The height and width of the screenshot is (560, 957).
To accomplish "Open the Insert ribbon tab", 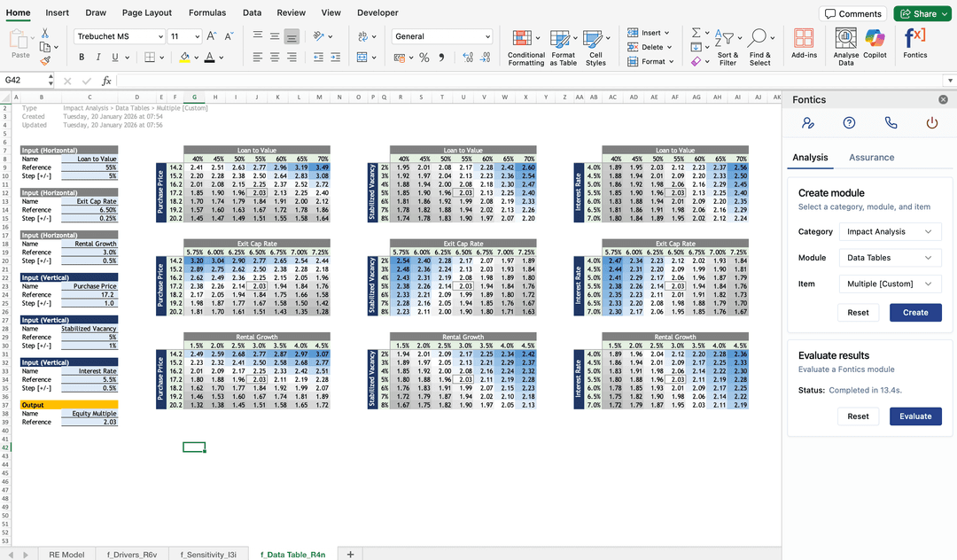I will [57, 12].
